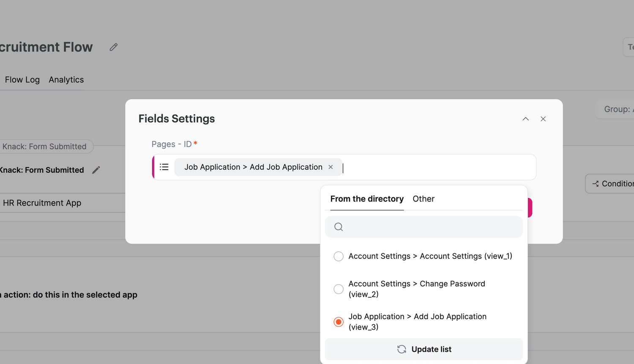Click the edit pencil next to Knack: Form Submitted
Screen dimensions: 634x364
[x=96, y=170]
